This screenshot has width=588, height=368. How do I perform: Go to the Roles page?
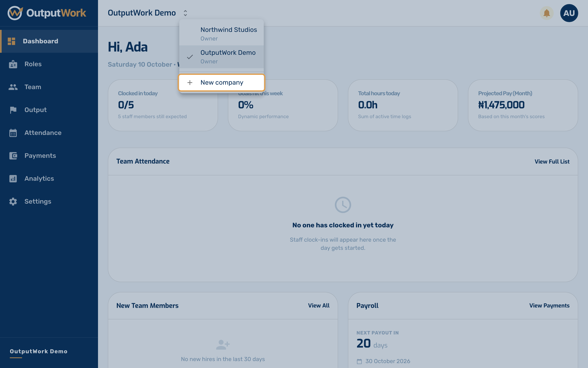(x=33, y=64)
